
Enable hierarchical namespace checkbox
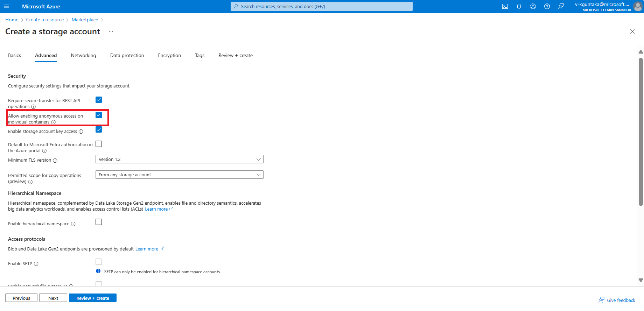[x=99, y=222]
